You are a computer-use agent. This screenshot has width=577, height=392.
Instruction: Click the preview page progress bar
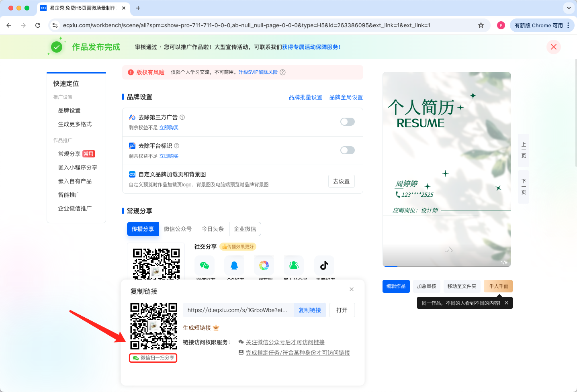[447, 266]
